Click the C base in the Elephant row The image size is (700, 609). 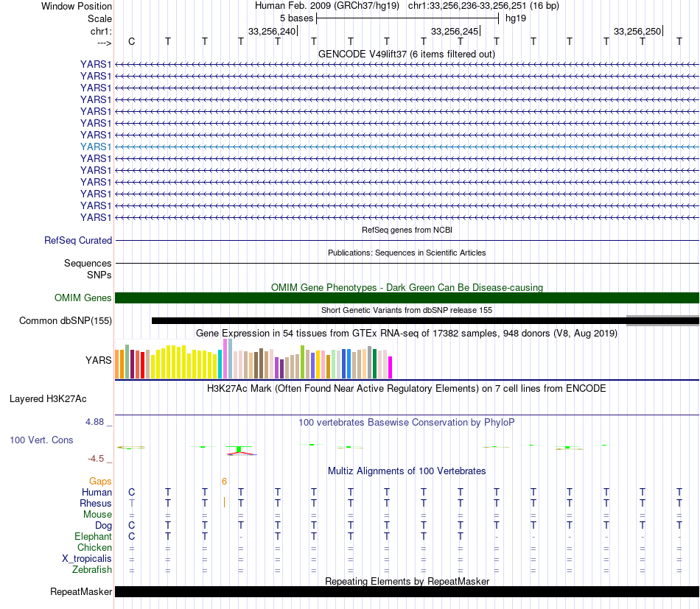click(131, 536)
